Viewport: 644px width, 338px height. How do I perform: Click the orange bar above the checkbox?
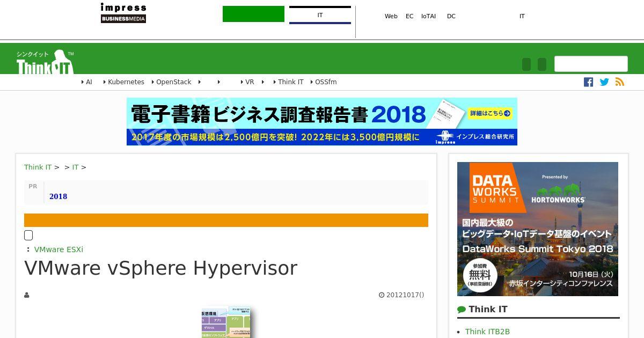[x=226, y=220]
